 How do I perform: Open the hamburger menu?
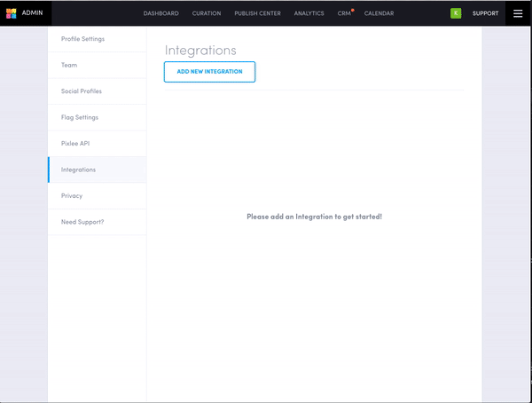coord(518,13)
